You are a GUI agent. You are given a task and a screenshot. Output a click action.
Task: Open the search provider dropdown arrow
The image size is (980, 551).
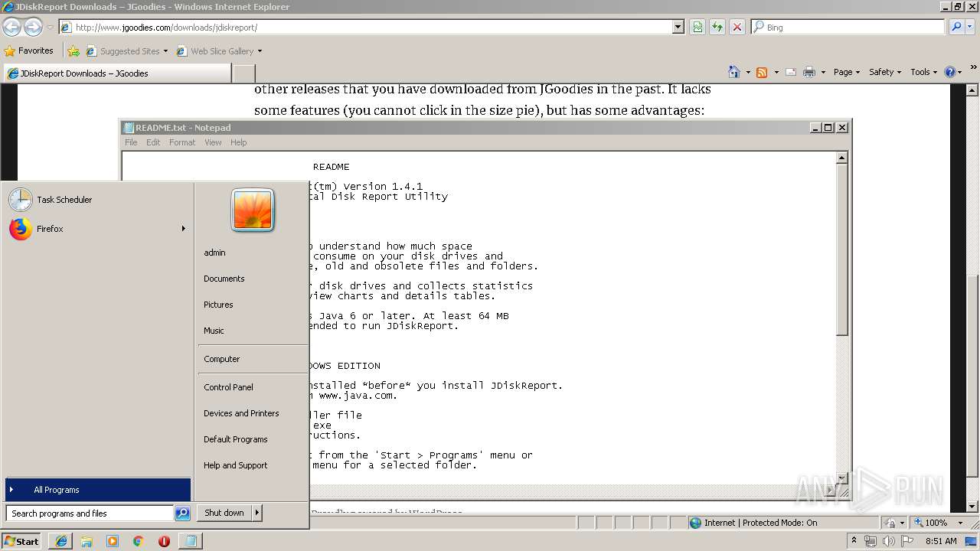coord(969,27)
